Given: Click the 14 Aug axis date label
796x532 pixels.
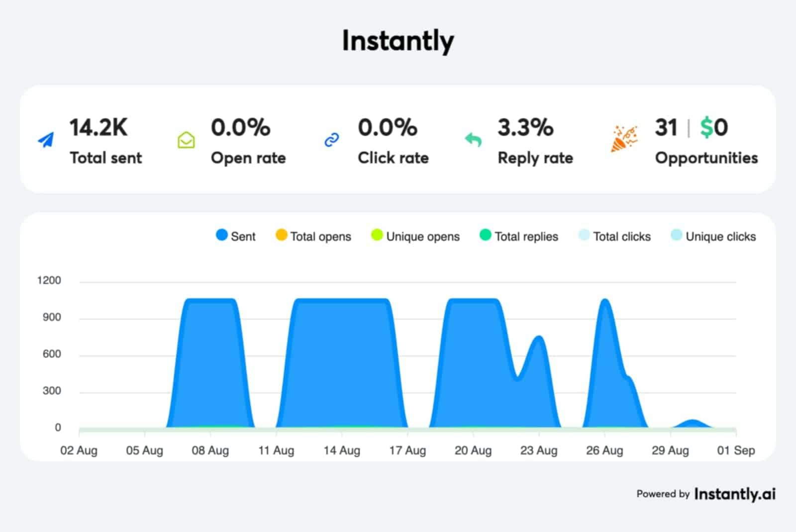Looking at the screenshot, I should pos(342,450).
